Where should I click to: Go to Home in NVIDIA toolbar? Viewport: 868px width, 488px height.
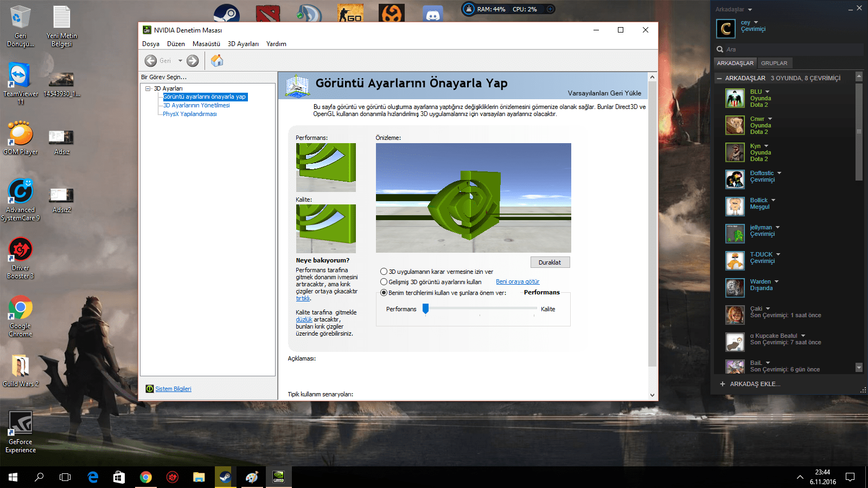(217, 61)
